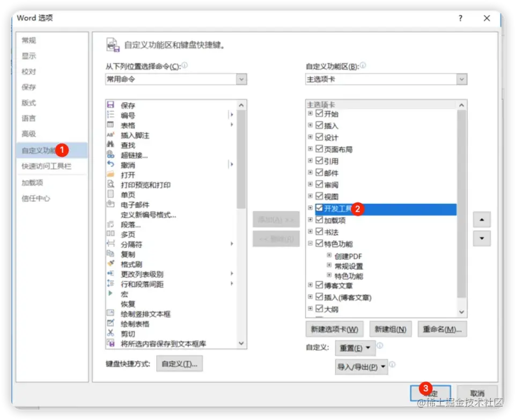Move selected tab up with arrow button
The height and width of the screenshot is (420, 515).
(x=482, y=220)
